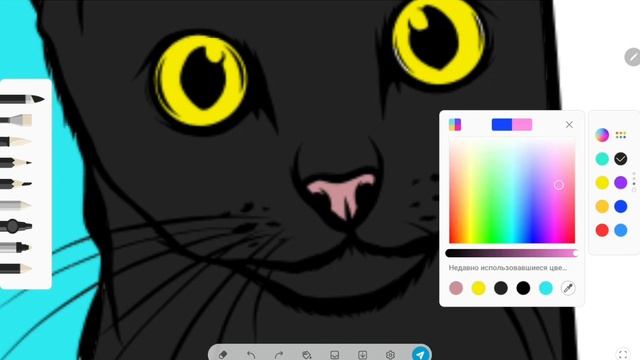This screenshot has height=360, width=640.
Task: Open the gradient color wheel in swatch panel
Action: 602,135
